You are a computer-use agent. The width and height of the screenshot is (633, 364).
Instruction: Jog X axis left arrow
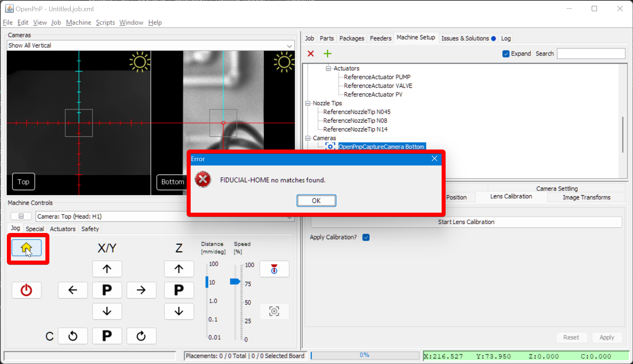pyautogui.click(x=73, y=290)
